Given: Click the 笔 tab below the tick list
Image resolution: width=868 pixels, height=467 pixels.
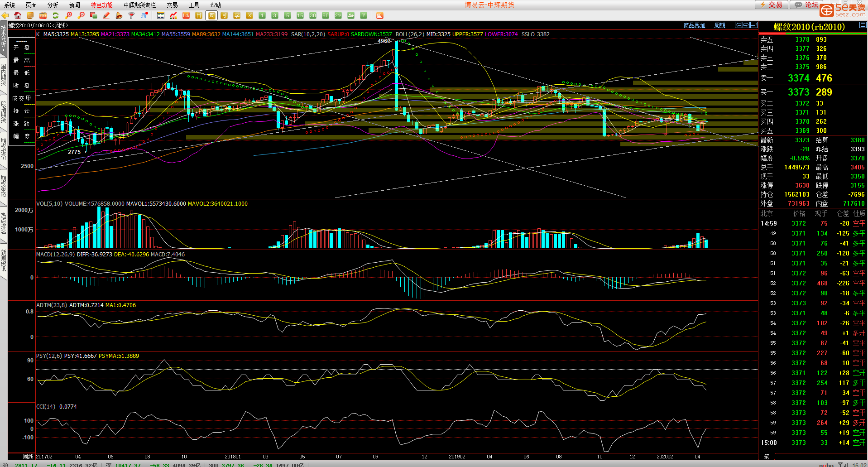Looking at the screenshot, I should pyautogui.click(x=766, y=456).
